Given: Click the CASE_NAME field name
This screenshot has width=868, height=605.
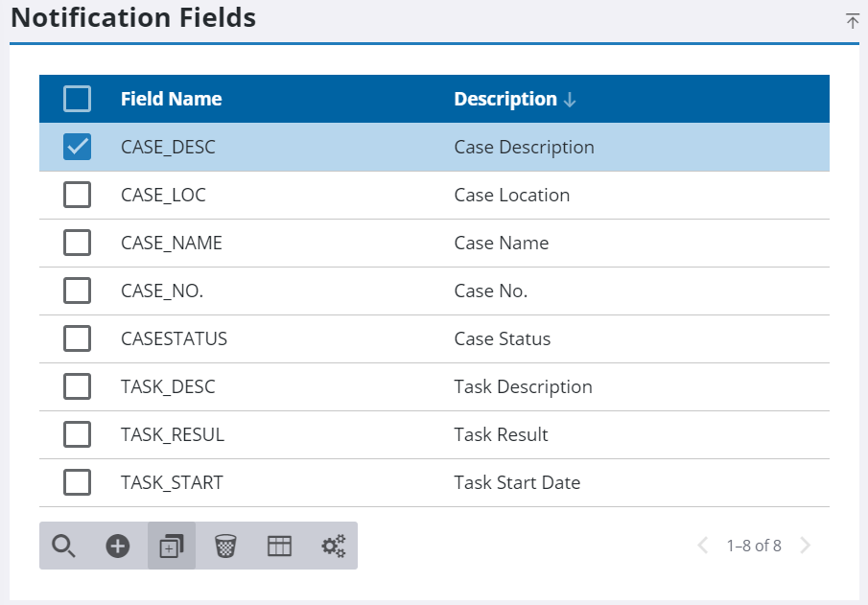Looking at the screenshot, I should pyautogui.click(x=171, y=243).
